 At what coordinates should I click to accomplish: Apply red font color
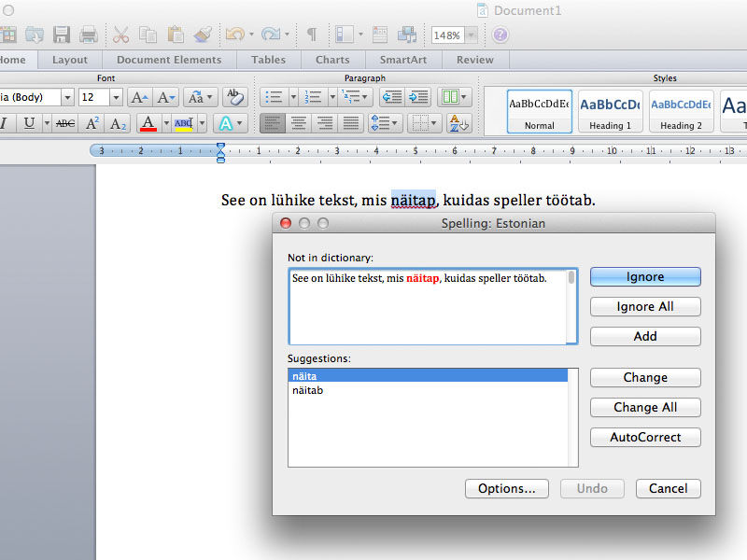point(148,123)
